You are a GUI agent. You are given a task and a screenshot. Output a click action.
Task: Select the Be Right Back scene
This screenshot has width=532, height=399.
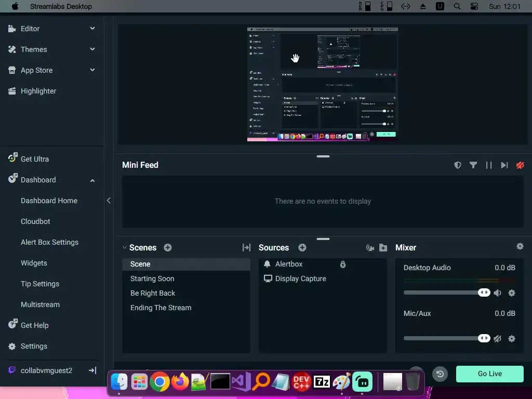coord(187,293)
